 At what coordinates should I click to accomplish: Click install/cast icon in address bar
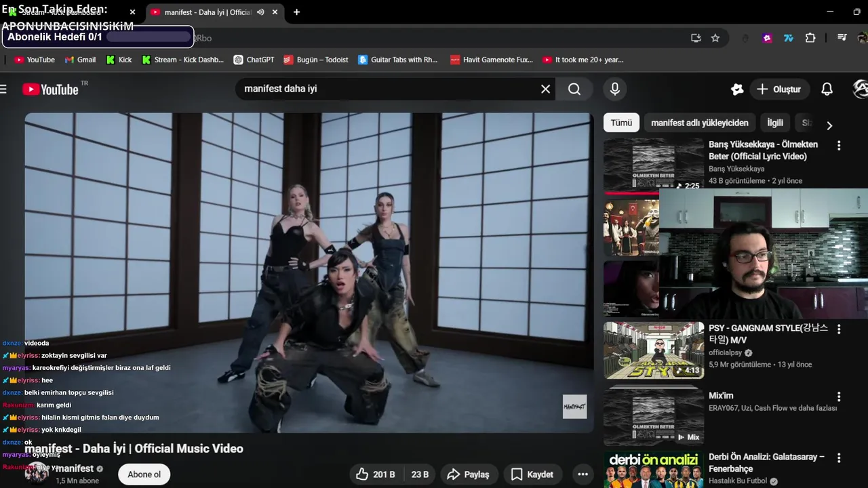pos(696,38)
